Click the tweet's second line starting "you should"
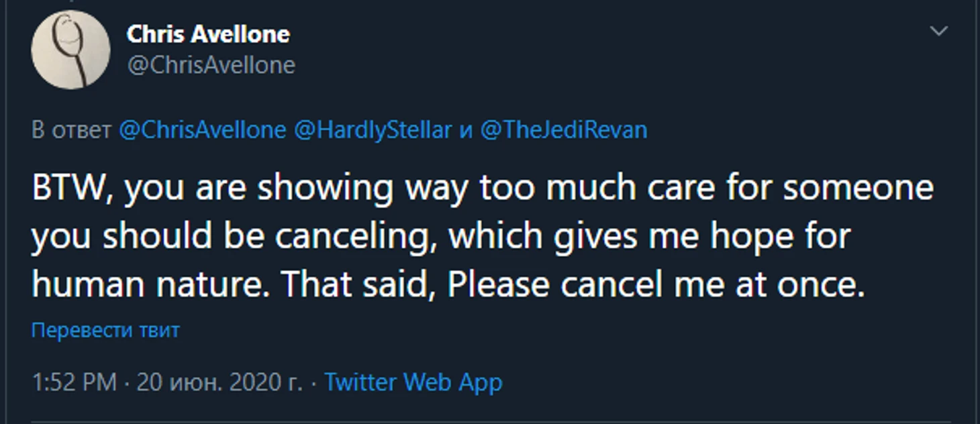Image resolution: width=980 pixels, height=424 pixels. [x=440, y=236]
